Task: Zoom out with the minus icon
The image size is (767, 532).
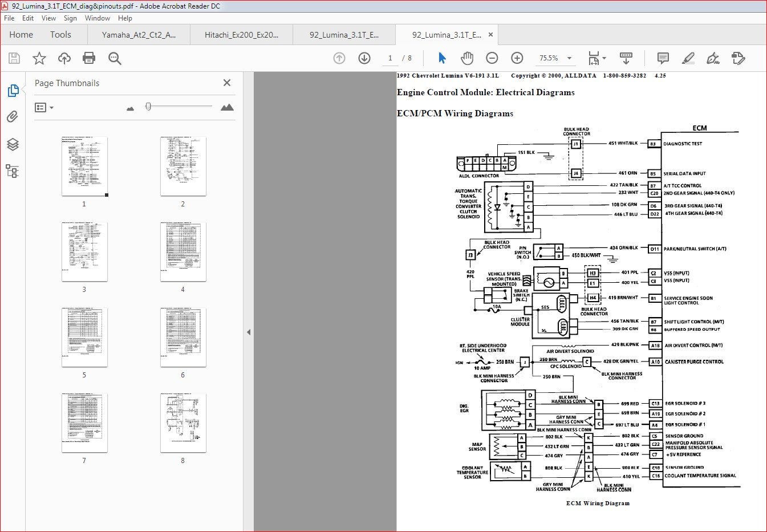Action: tap(492, 58)
